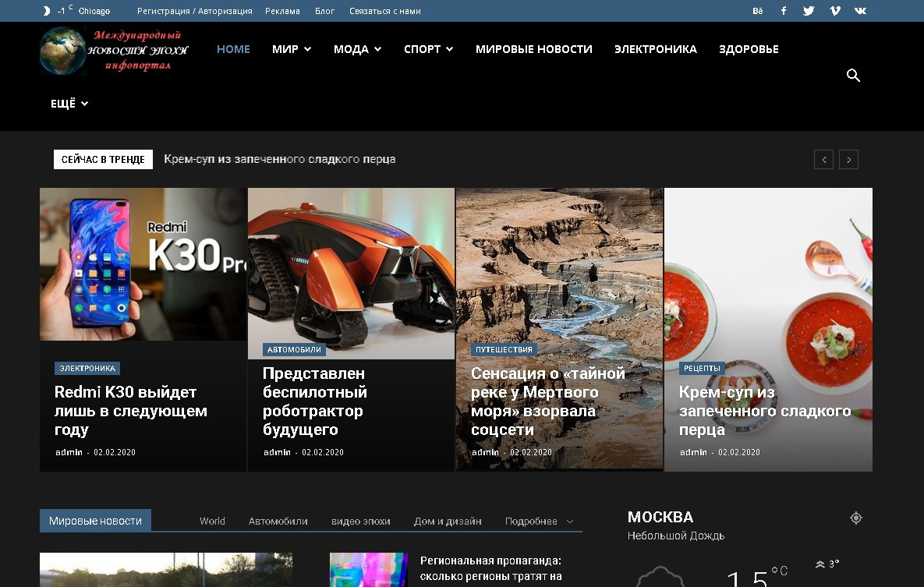This screenshot has height=587, width=924.
Task: Click the Chicago location label
Action: (x=94, y=11)
